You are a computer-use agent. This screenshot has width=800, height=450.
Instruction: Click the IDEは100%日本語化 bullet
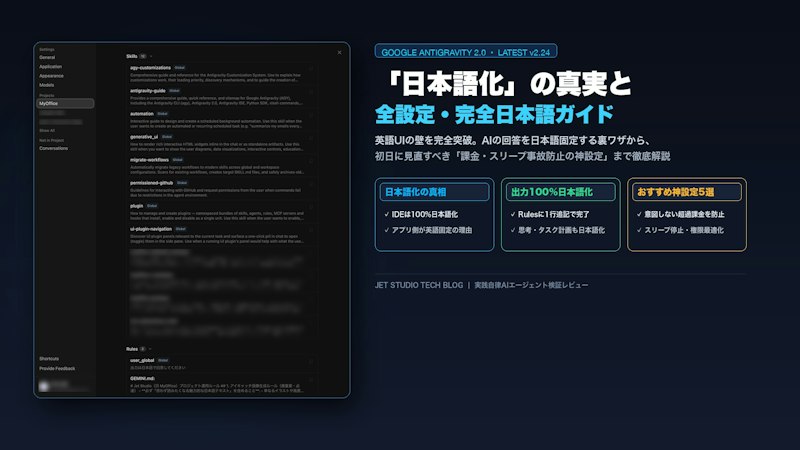point(421,214)
